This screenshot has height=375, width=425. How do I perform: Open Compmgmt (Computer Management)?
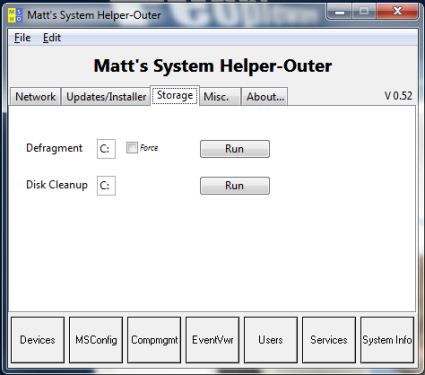(154, 340)
